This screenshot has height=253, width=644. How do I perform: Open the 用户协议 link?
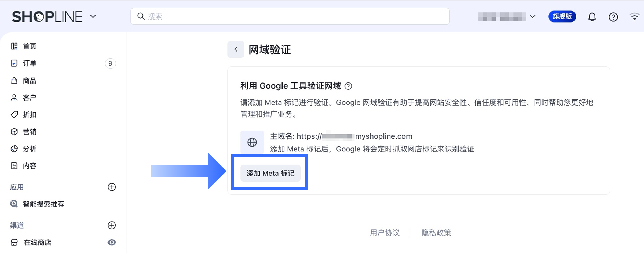(x=385, y=233)
